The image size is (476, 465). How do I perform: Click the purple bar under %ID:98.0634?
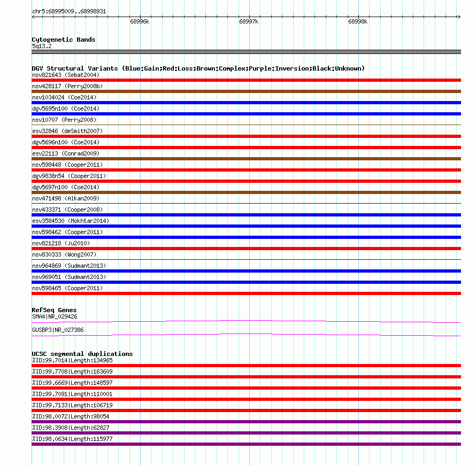(x=246, y=444)
